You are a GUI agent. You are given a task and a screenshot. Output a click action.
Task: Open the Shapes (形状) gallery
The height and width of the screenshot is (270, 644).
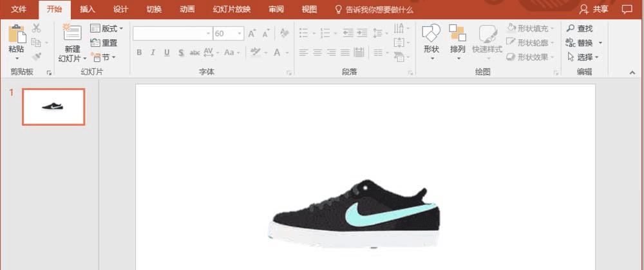point(431,42)
